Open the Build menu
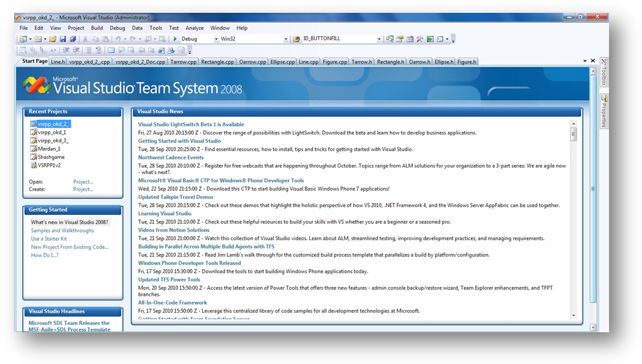The width and height of the screenshot is (642, 364). point(97,28)
